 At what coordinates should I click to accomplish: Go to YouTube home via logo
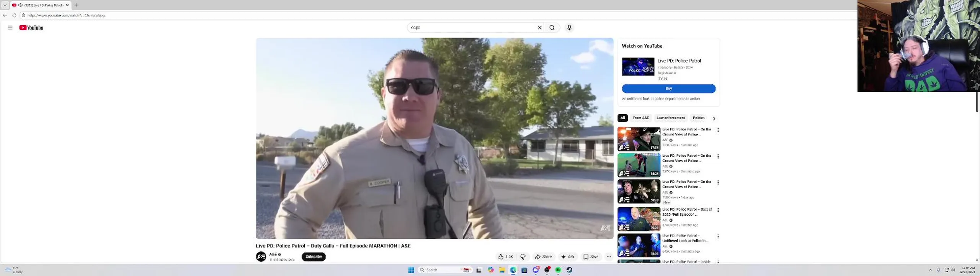(x=31, y=28)
